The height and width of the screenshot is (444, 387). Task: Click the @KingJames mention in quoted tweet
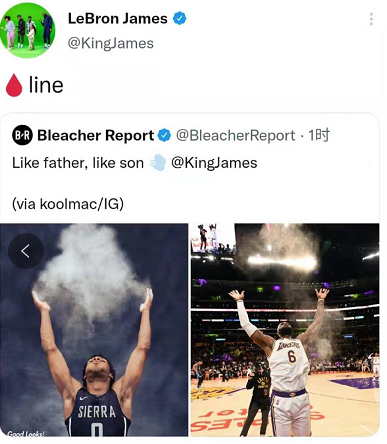pyautogui.click(x=214, y=163)
